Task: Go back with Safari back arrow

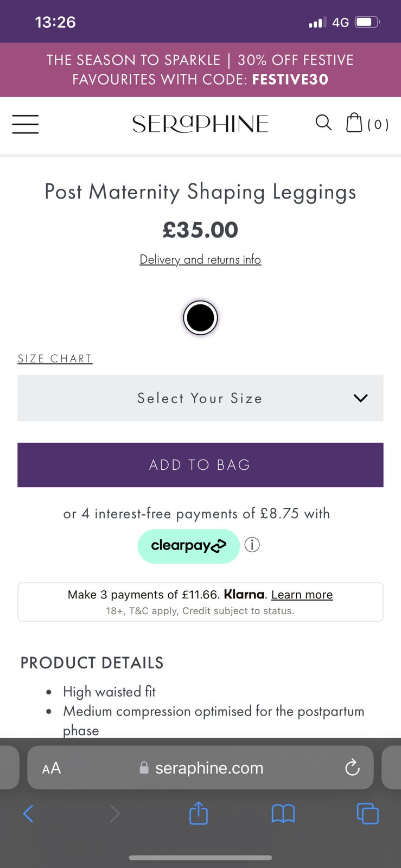Action: (x=29, y=813)
